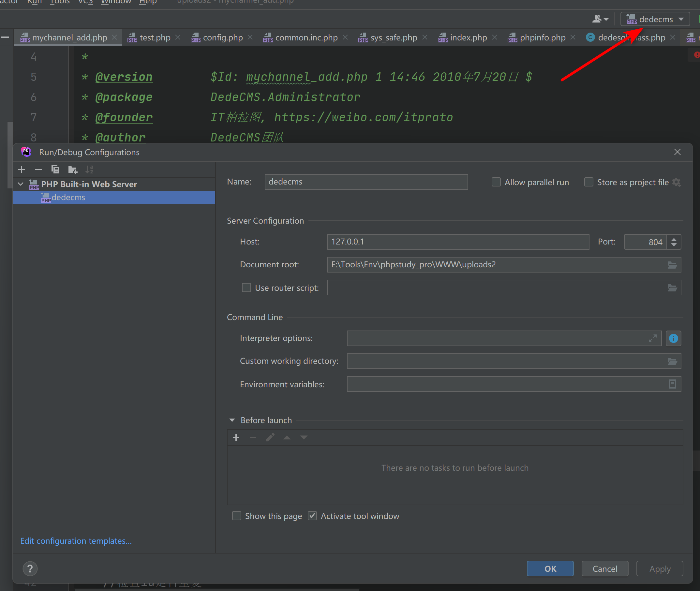Add a Before launch task
The height and width of the screenshot is (591, 700).
point(236,437)
